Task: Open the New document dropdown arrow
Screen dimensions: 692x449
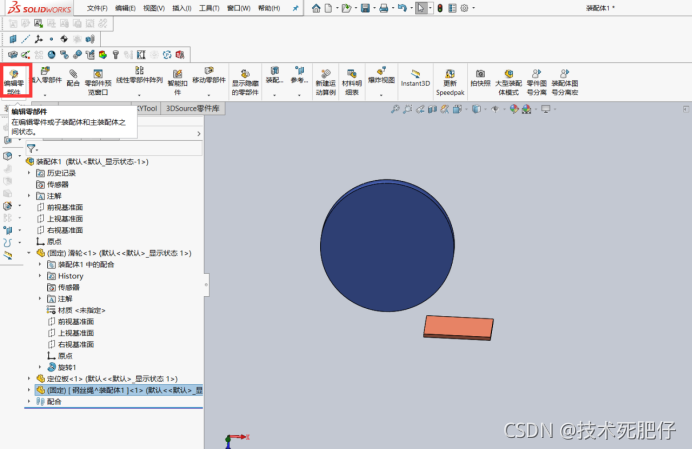Action: click(337, 8)
